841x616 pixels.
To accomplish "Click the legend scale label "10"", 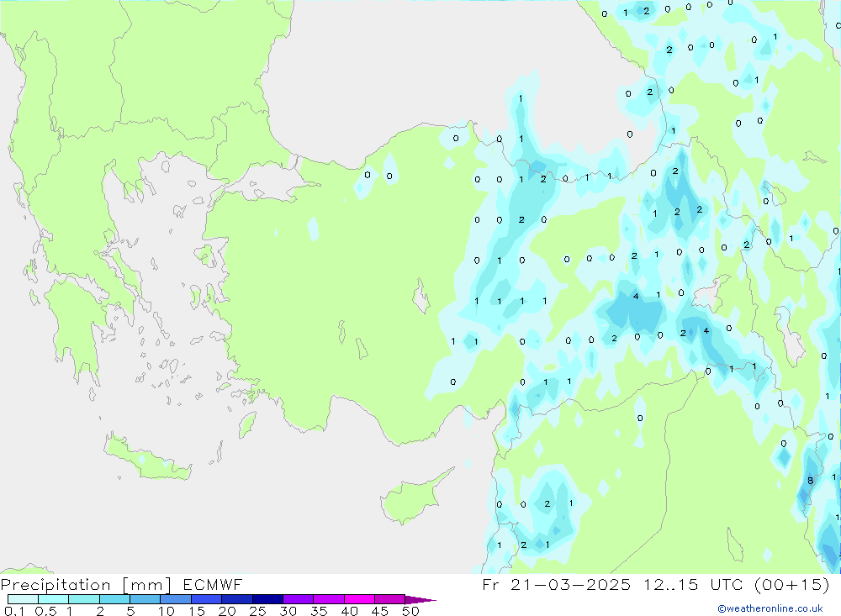I will tap(167, 611).
